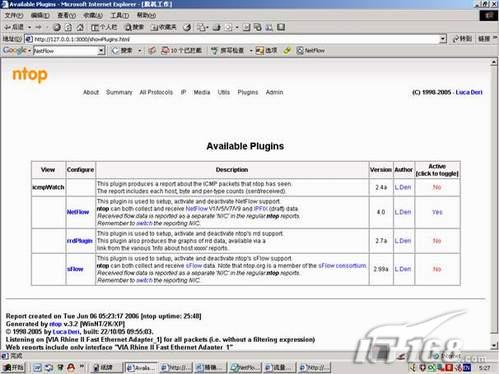Click the IE Back button

[14, 27]
